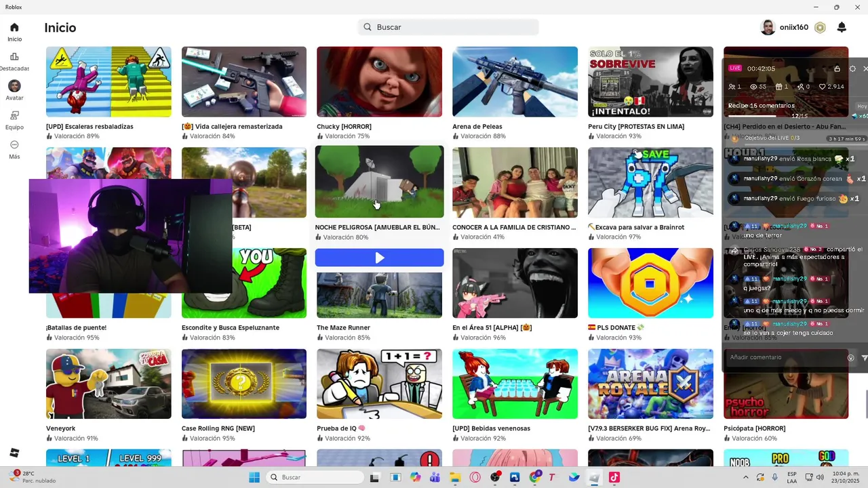
Task: Open the Opera browser taskbar icon
Action: click(475, 477)
